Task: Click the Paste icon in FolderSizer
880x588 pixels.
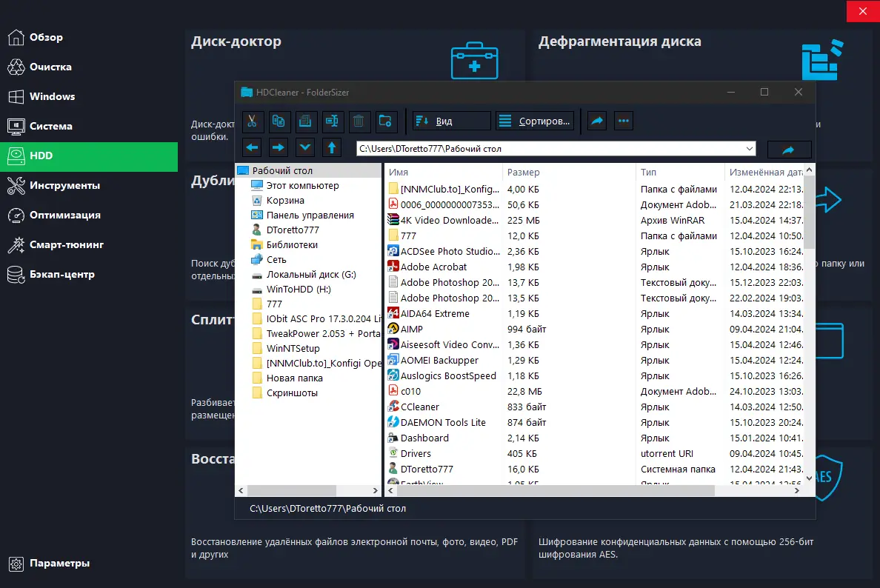Action: [x=304, y=121]
